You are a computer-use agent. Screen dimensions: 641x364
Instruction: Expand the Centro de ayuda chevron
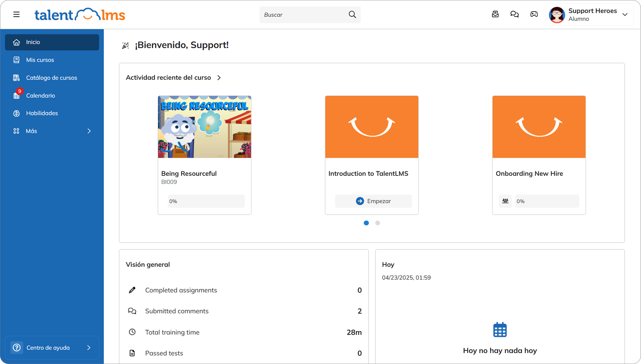point(89,348)
